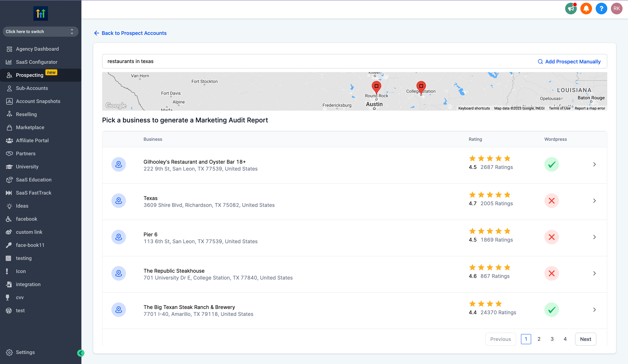Viewport: 628px width, 364px height.
Task: Go to page 4 of results
Action: 565,339
